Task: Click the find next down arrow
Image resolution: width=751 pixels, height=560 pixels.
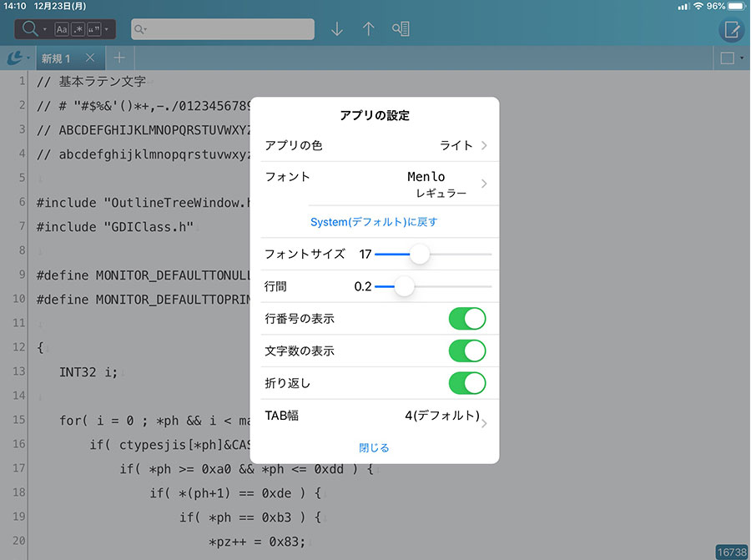Action: (x=337, y=29)
